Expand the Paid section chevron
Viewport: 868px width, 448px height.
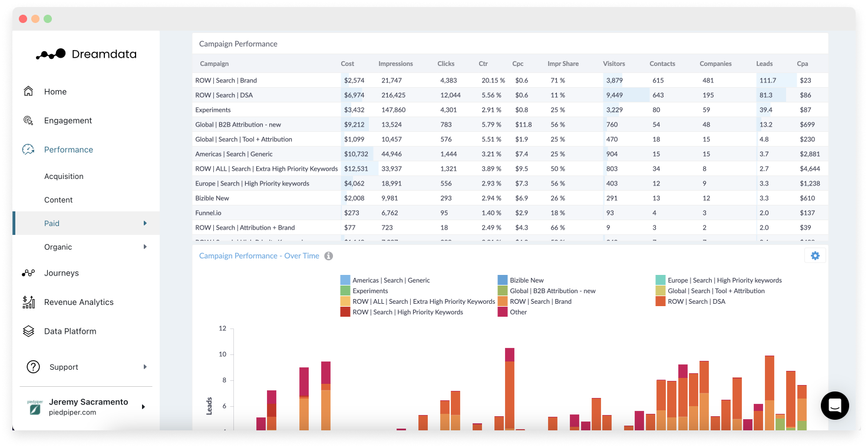pos(146,223)
